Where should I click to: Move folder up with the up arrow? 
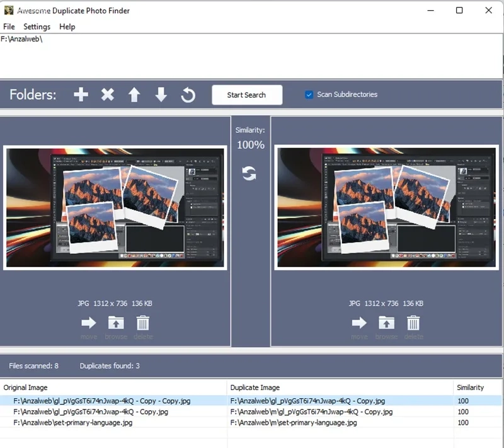click(134, 95)
